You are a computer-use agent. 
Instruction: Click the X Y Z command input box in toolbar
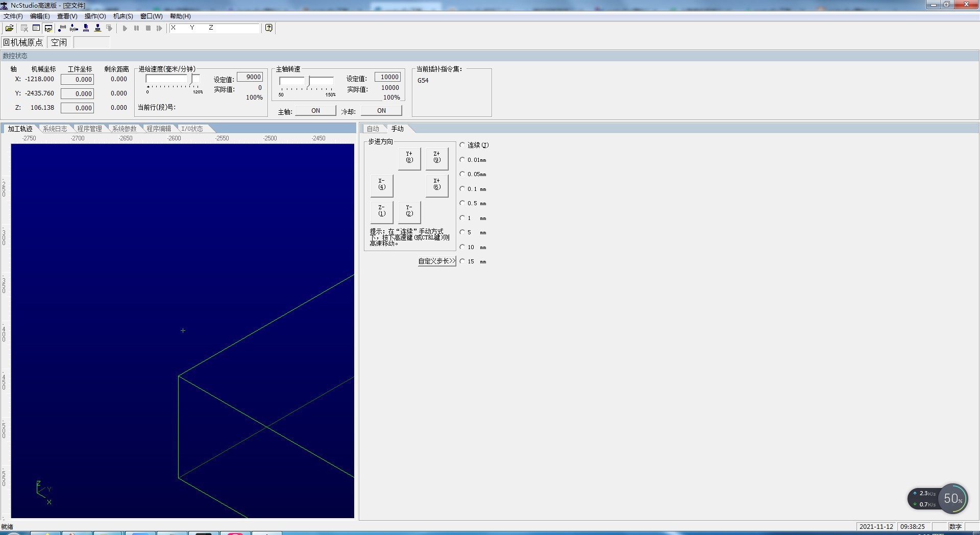coord(214,28)
